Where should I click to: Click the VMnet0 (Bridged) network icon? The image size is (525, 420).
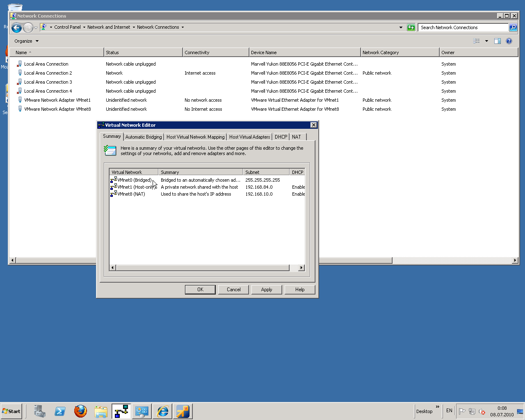[114, 180]
